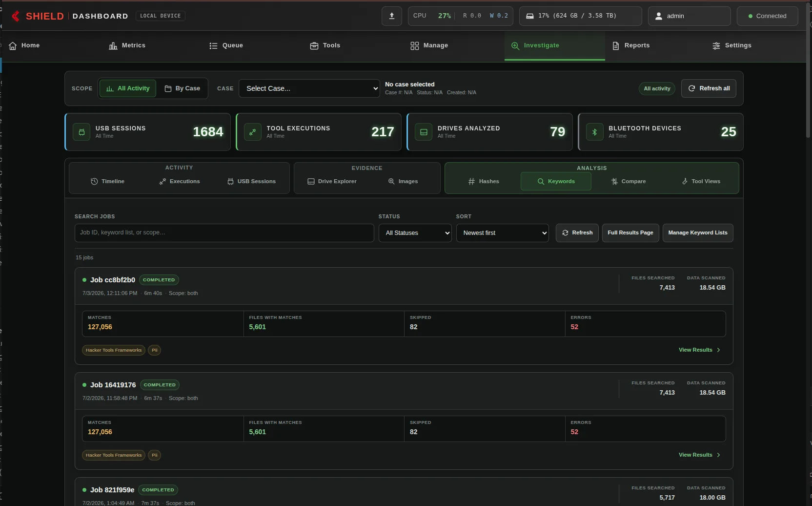Viewport: 812px width, 506px height.
Task: Click the Manage grid icon
Action: point(415,45)
